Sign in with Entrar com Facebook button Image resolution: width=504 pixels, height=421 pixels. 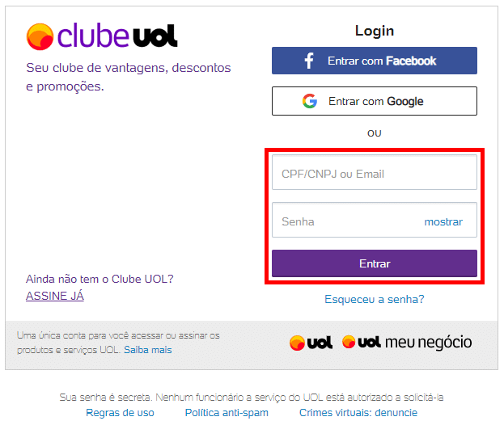375,61
